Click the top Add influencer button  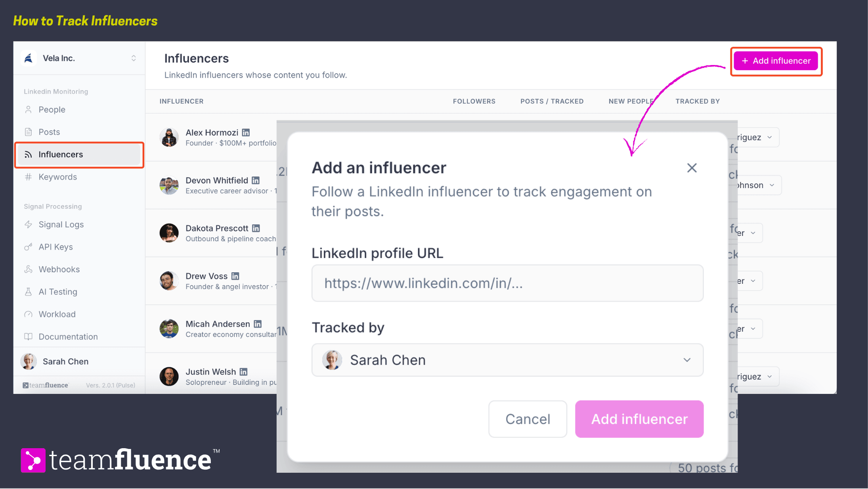776,61
